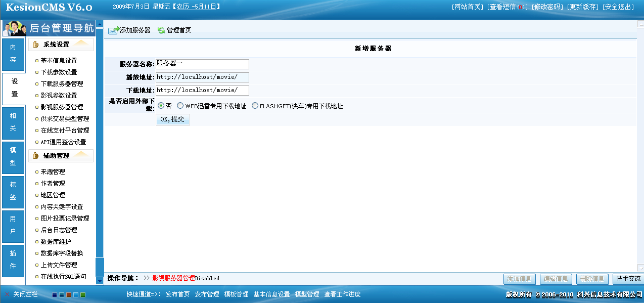Click the bullet icon next to 数据库维护
Image resolution: width=644 pixels, height=303 pixels.
click(37, 242)
